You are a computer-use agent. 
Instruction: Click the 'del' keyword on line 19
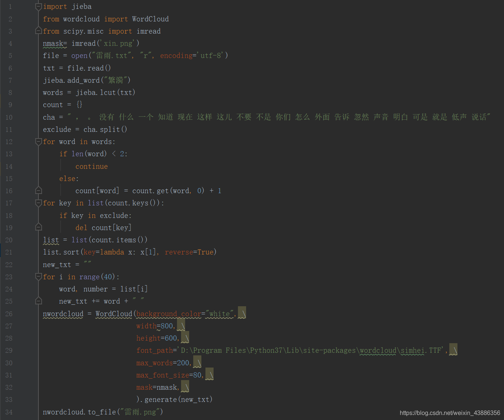[x=81, y=228]
